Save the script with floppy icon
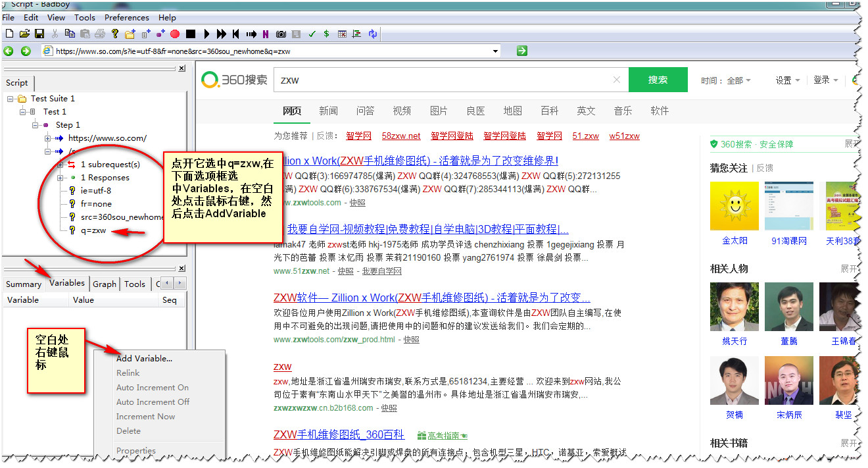868x468 pixels. click(39, 34)
